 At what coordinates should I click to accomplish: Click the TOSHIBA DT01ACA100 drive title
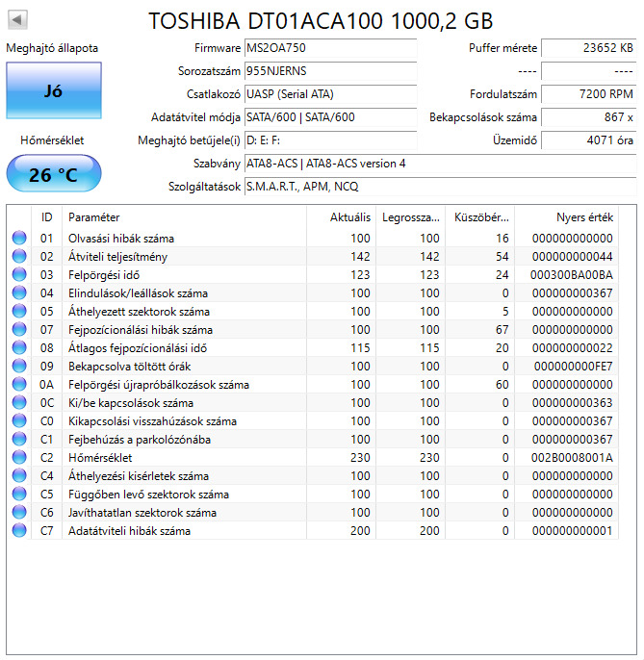321,20
